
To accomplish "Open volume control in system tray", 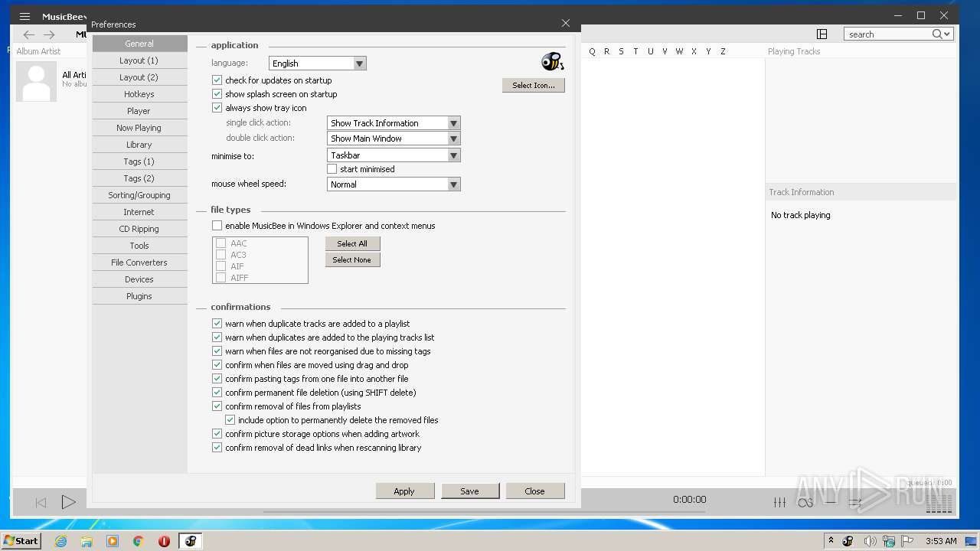I will coord(869,541).
